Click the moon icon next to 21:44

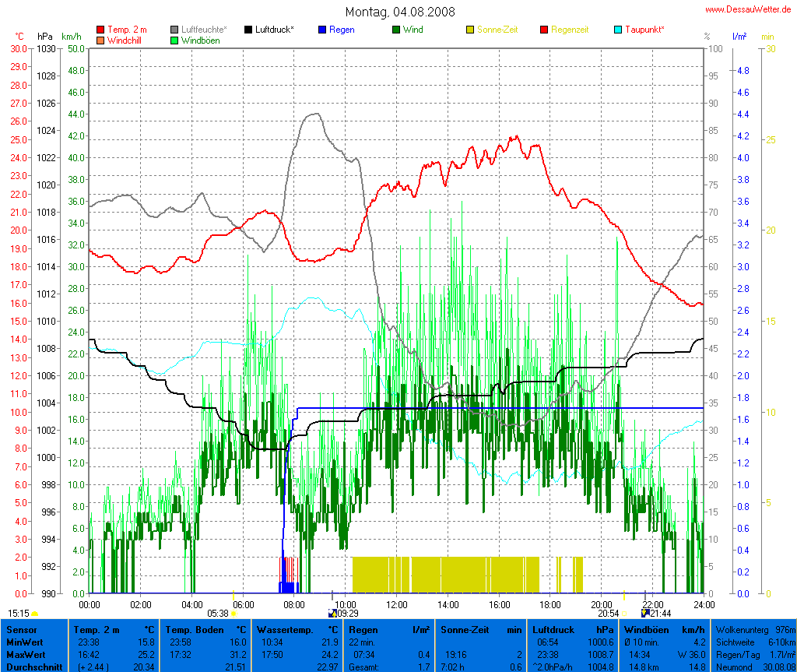tap(644, 614)
